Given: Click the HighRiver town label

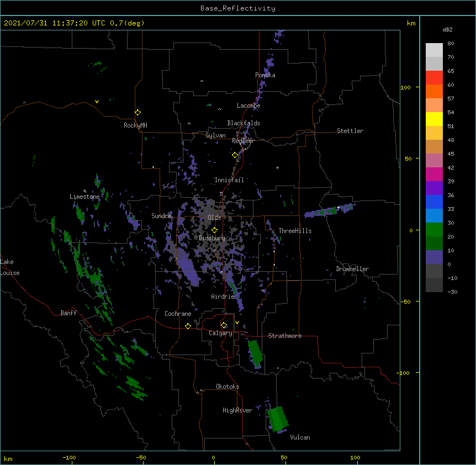Looking at the screenshot, I should [x=237, y=410].
